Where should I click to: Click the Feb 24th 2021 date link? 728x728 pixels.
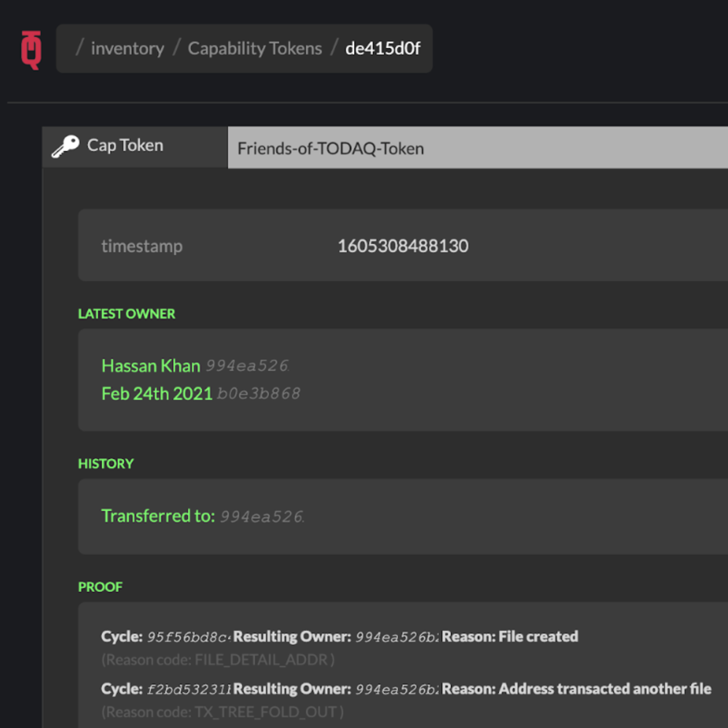pyautogui.click(x=157, y=394)
